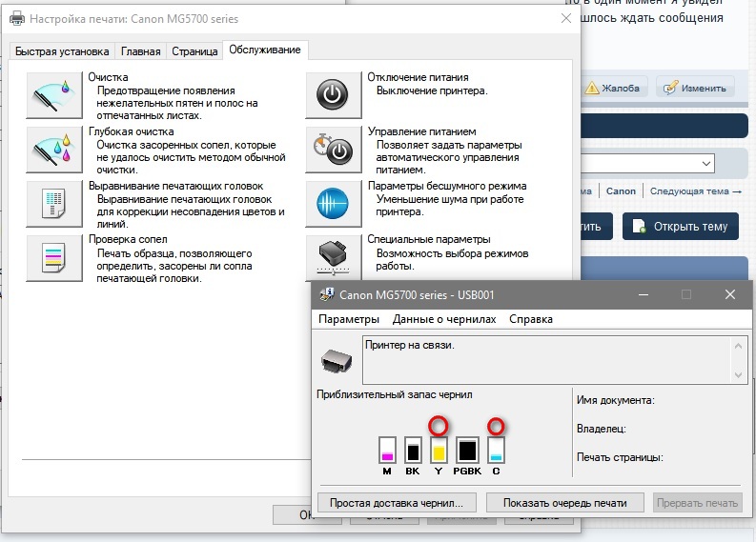
Task: Close the Canon MG5700 status monitor window
Action: pos(730,294)
